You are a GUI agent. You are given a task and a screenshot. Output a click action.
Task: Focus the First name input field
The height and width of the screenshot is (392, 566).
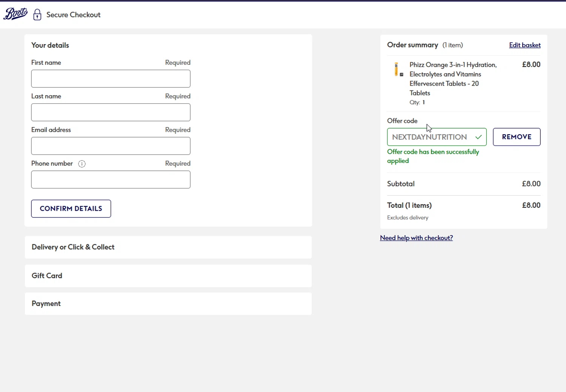click(x=111, y=79)
